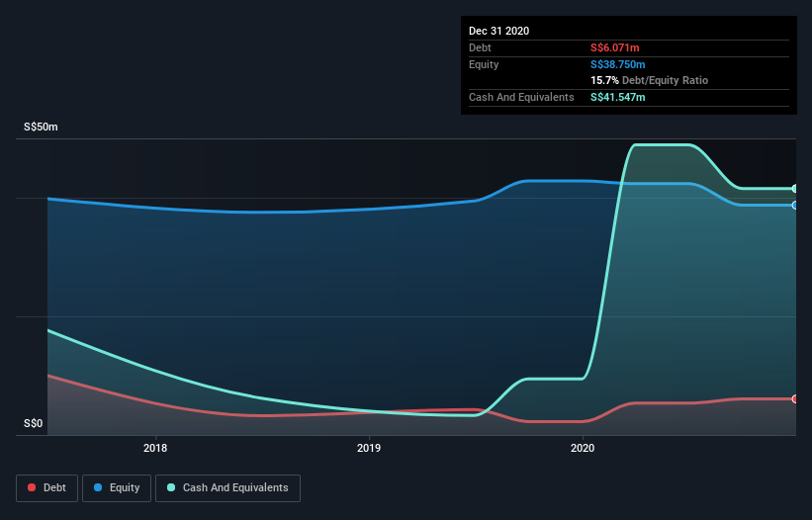Click the Debt row label in tooltip
812x520 pixels.
pos(480,48)
